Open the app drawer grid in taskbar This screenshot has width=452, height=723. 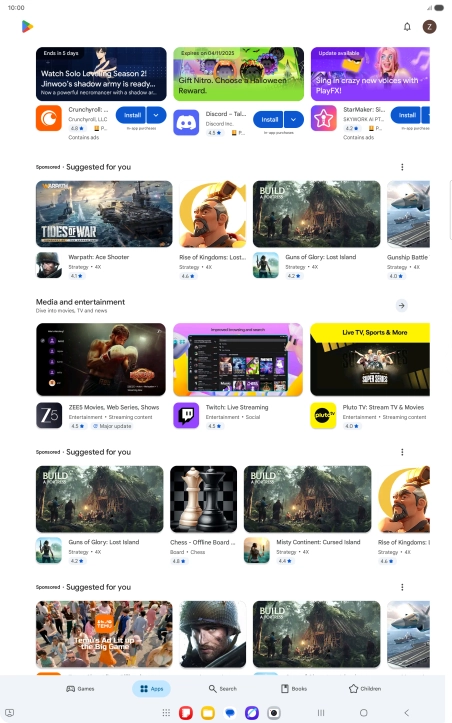(x=166, y=713)
